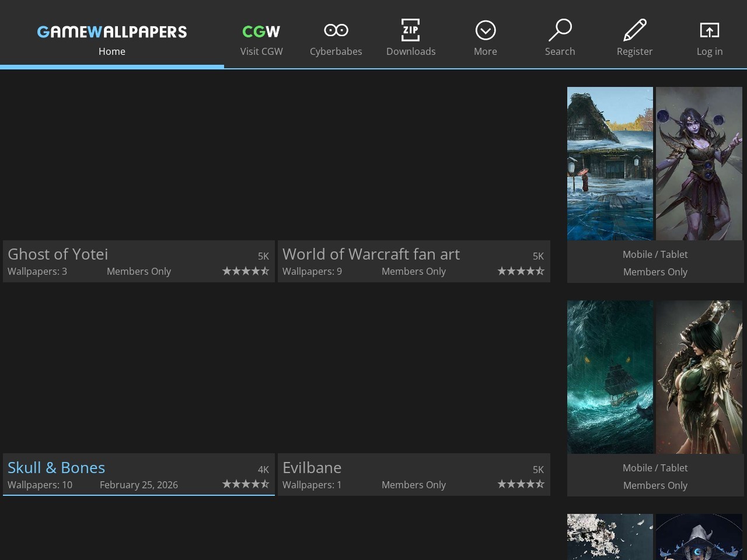
Task: Open Search with the magnifier icon
Action: pos(560,30)
